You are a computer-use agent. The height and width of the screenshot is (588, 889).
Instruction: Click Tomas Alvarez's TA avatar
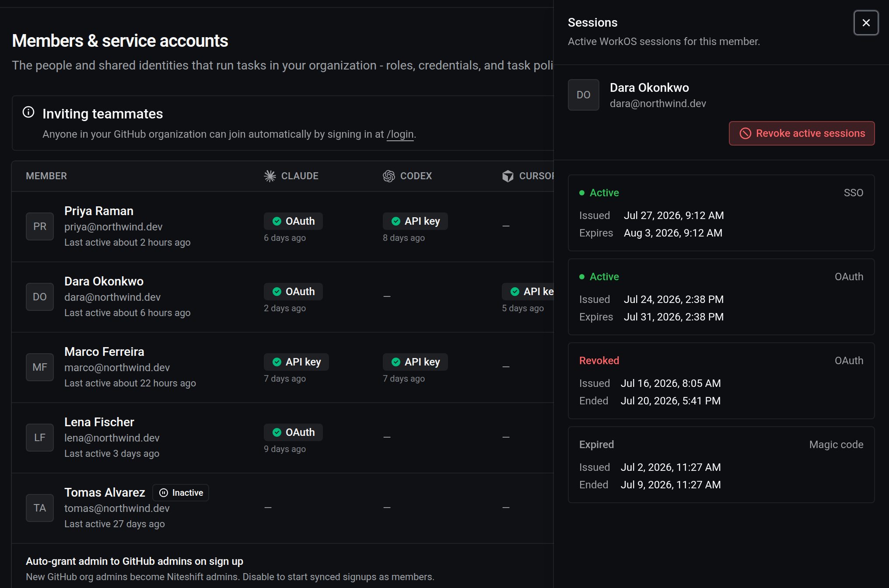[40, 508]
